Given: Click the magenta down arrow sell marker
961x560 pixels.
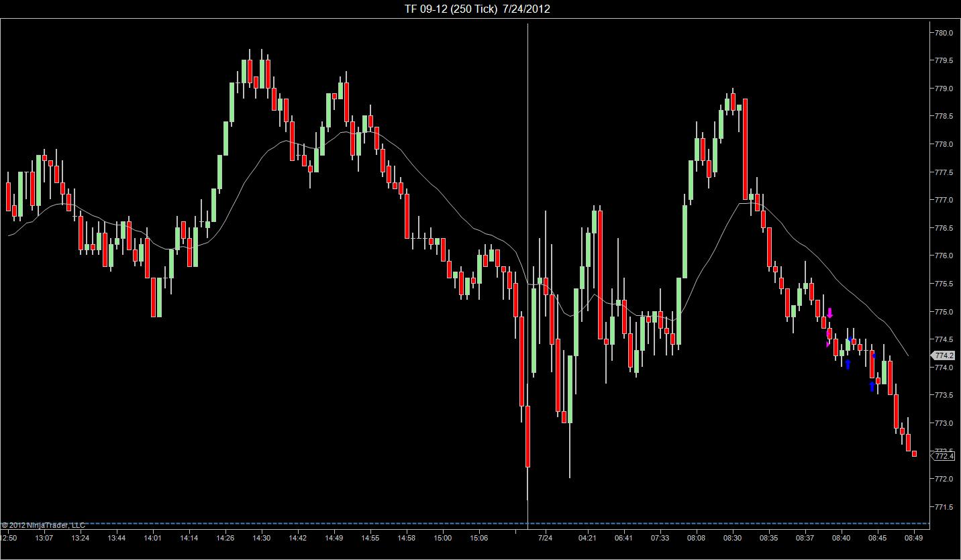Looking at the screenshot, I should [x=829, y=313].
